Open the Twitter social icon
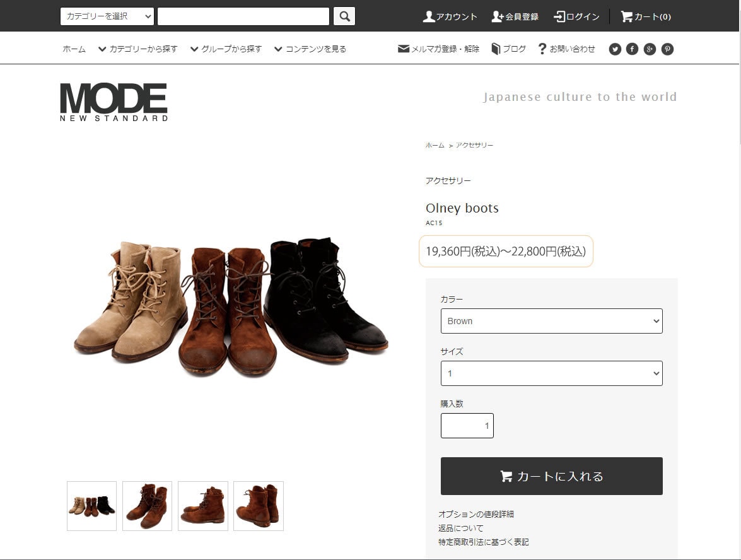The image size is (741, 560). pyautogui.click(x=615, y=49)
